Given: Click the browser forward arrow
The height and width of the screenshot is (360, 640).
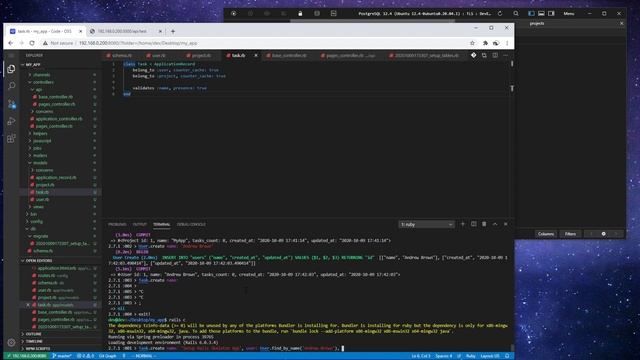Looking at the screenshot, I should pyautogui.click(x=21, y=43).
